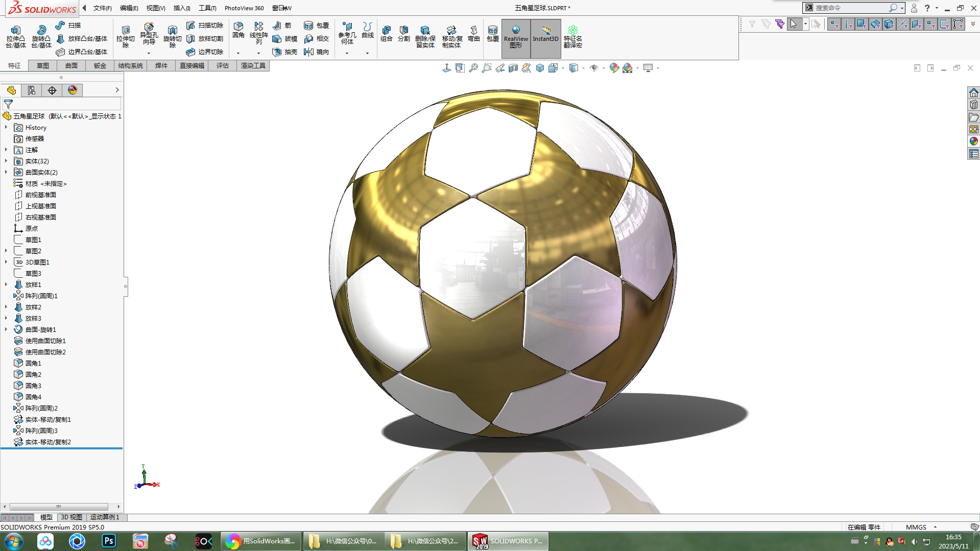
Task: Expand the 3D草图1 node
Action: [6, 262]
